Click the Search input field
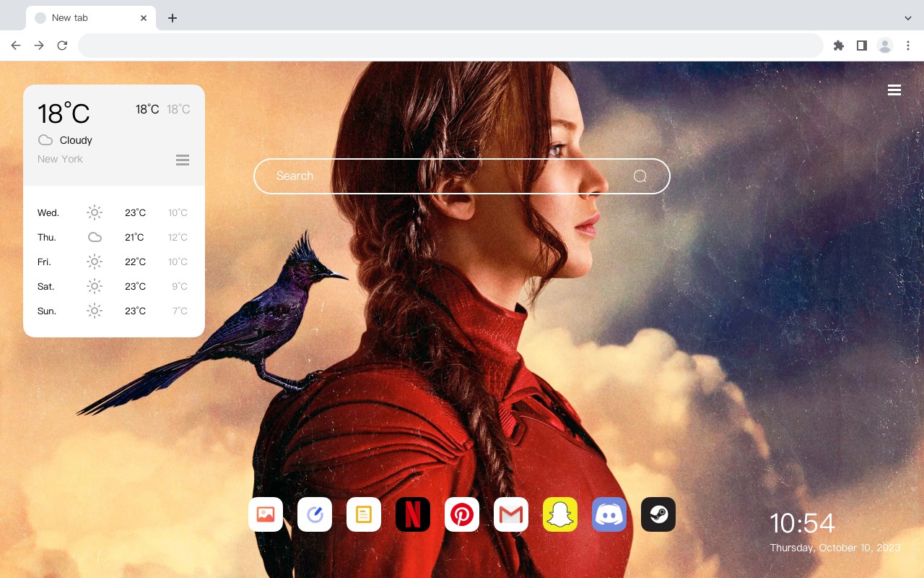The width and height of the screenshot is (924, 578). coord(462,176)
